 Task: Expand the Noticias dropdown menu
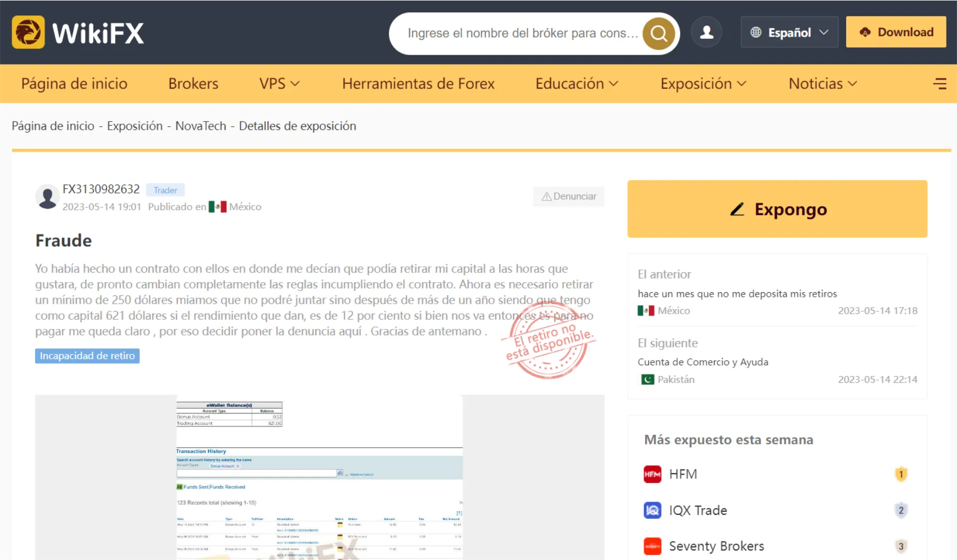[823, 84]
